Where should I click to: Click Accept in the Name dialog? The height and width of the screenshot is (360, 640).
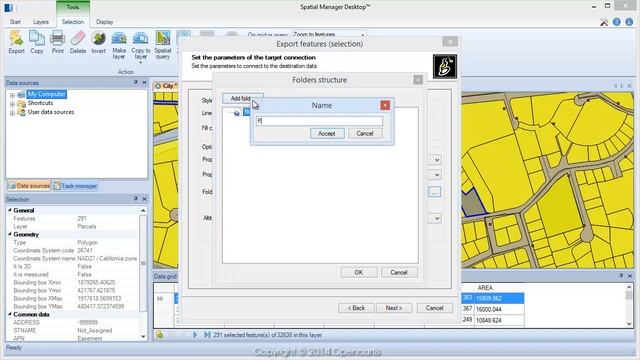pos(327,133)
